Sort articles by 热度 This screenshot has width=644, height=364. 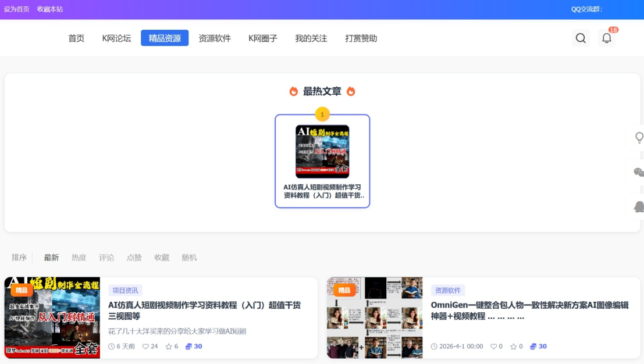tap(79, 258)
